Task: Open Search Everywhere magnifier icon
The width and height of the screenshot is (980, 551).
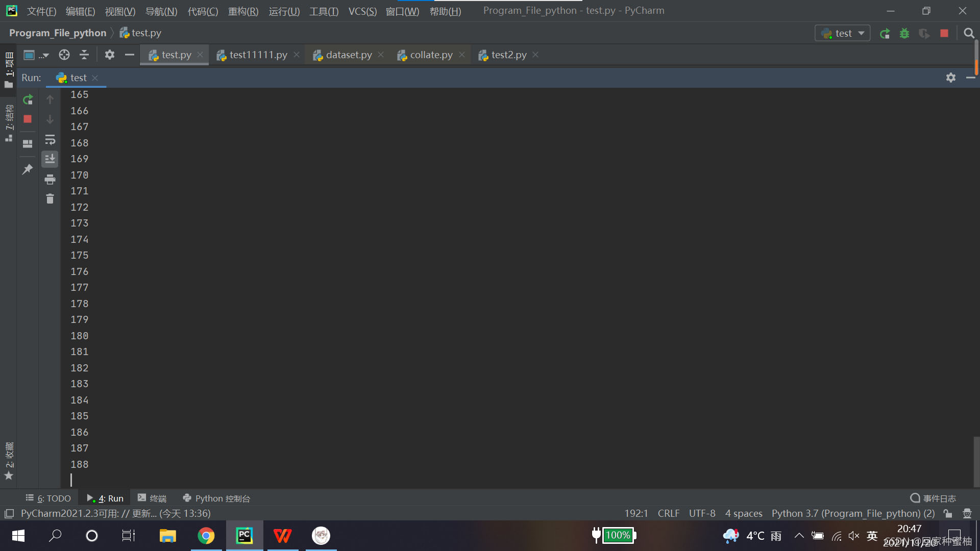Action: tap(969, 34)
